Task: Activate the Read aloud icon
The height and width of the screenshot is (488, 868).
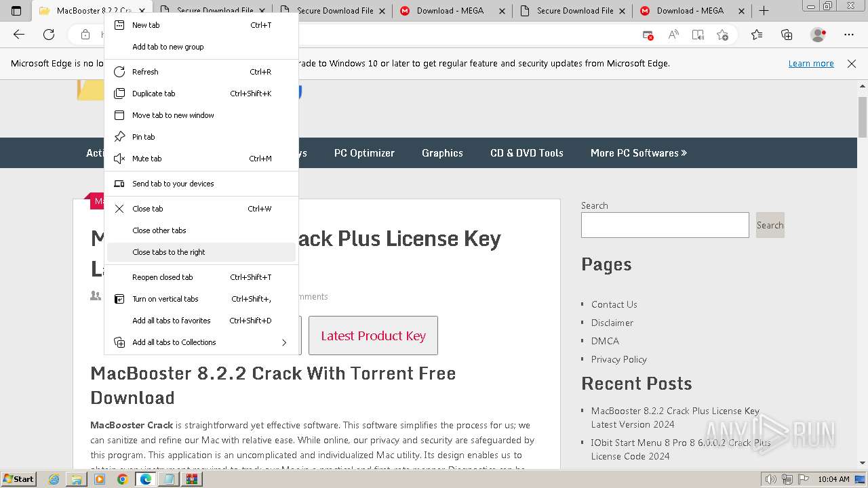Action: coord(673,35)
